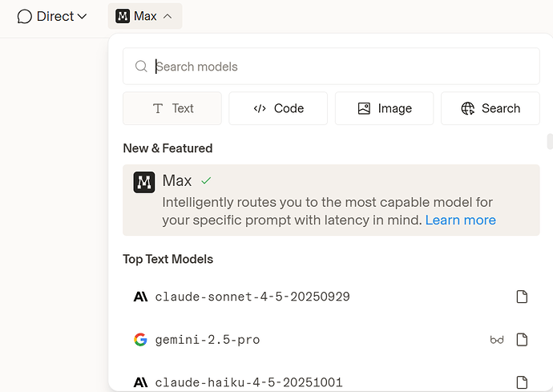Screen dimensions: 553x392
Task: Click the chat bubble icon beside Direct
Action: [25, 17]
